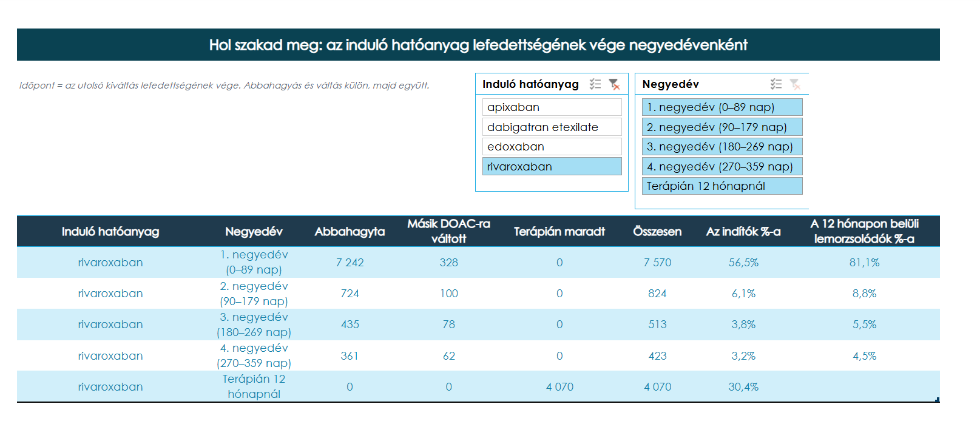The image size is (980, 444).
Task: Toggle 2. negyedév (90–179 nap) slicer item
Action: pos(722,127)
